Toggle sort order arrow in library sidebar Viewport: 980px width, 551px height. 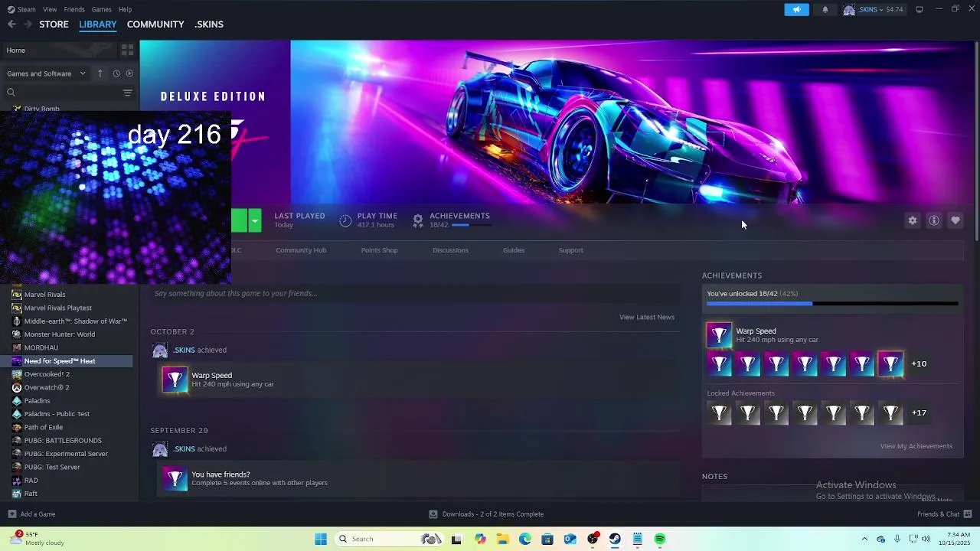(x=100, y=73)
